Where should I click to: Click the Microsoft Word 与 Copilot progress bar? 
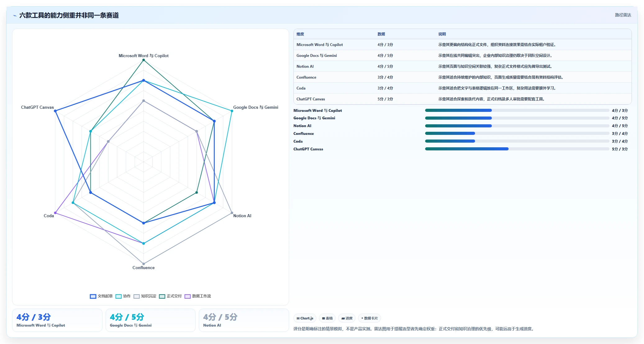517,110
